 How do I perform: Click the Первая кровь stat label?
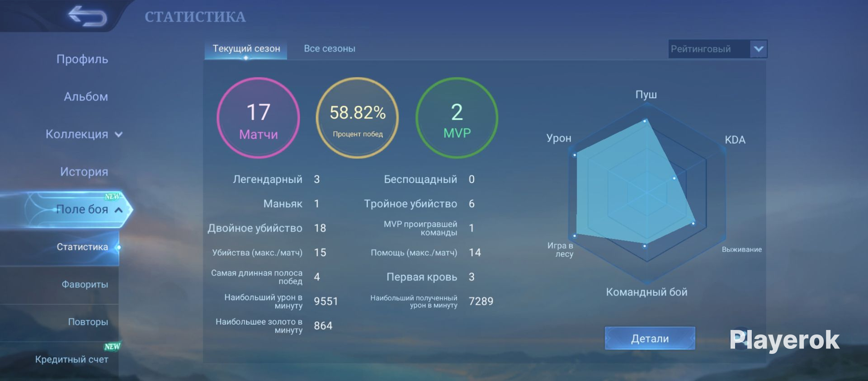tap(422, 277)
